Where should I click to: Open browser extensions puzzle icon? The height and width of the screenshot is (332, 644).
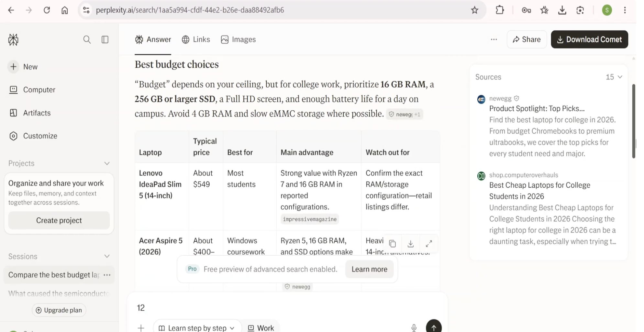click(500, 10)
